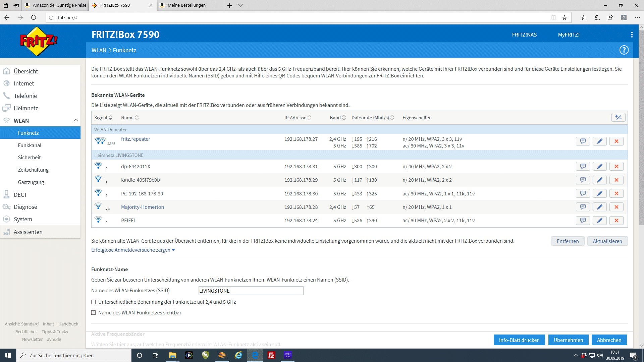Viewport: 644px width, 362px height.
Task: Open FRITZ!NAS link in header
Action: point(524,35)
